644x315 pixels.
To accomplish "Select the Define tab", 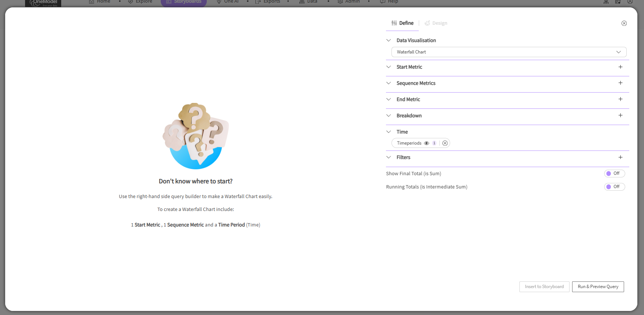I will [x=406, y=23].
